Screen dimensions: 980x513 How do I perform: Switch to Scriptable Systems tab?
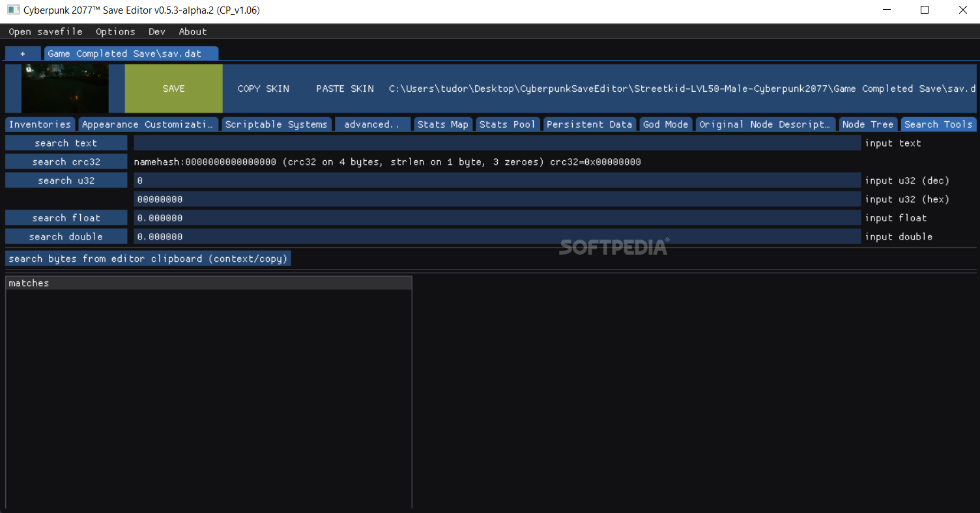pos(276,124)
